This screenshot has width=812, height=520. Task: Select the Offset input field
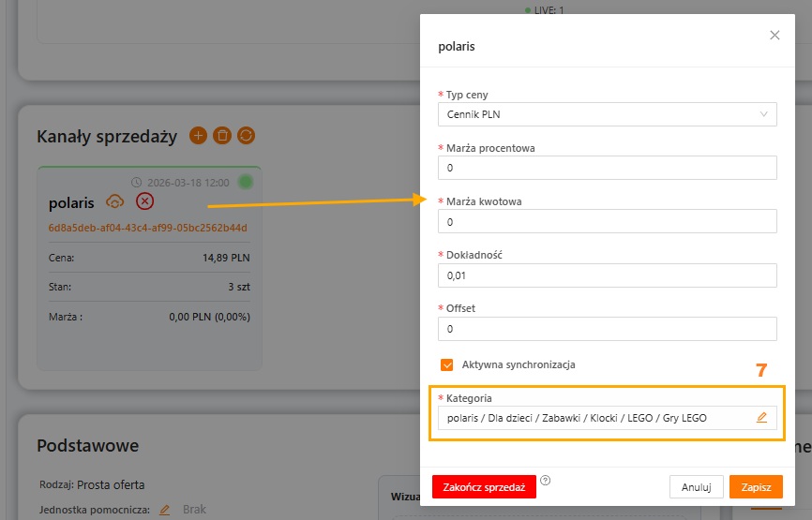pos(607,329)
